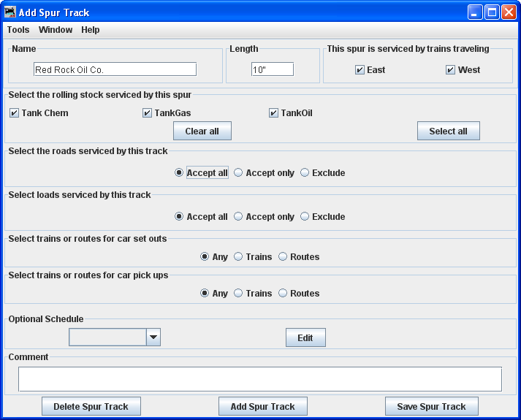The height and width of the screenshot is (420, 521).
Task: Click inside the Comment text box
Action: tap(259, 379)
